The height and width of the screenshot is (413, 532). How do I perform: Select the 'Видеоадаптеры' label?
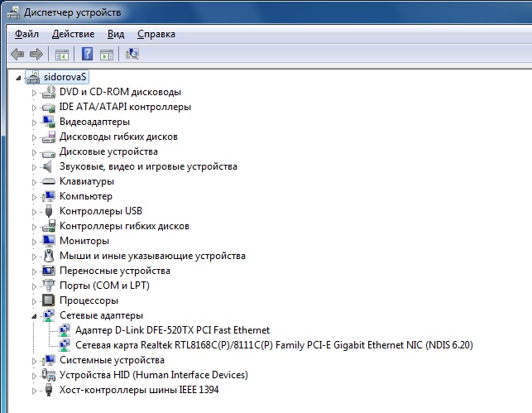94,122
